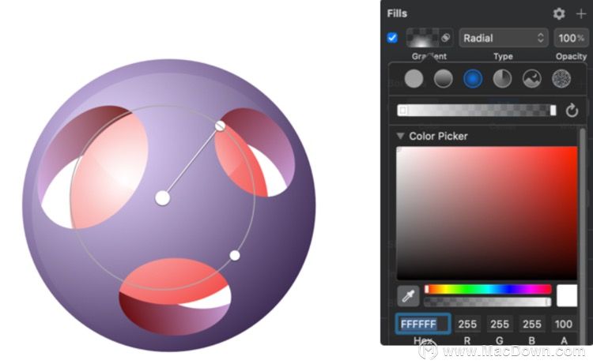Select the radial gradient fill type
The image size is (593, 364).
[473, 79]
